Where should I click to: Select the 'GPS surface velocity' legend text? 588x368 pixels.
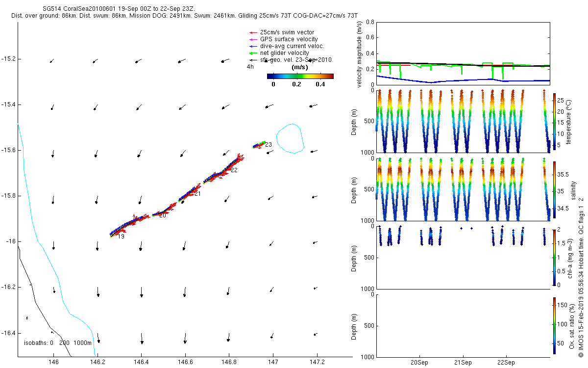pyautogui.click(x=289, y=39)
